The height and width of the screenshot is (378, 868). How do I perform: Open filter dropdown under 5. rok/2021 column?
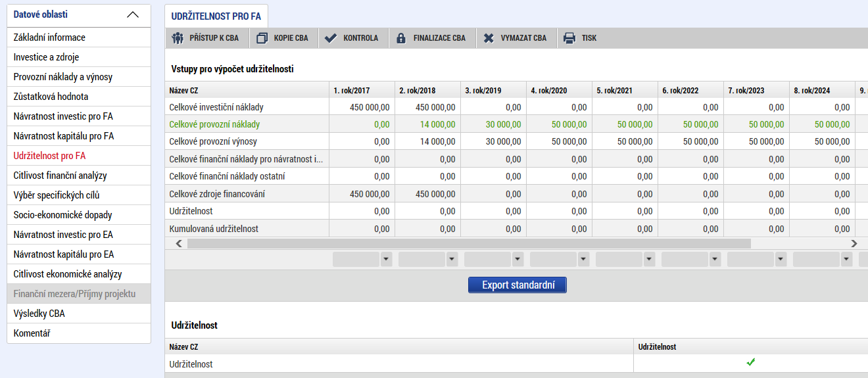point(650,260)
